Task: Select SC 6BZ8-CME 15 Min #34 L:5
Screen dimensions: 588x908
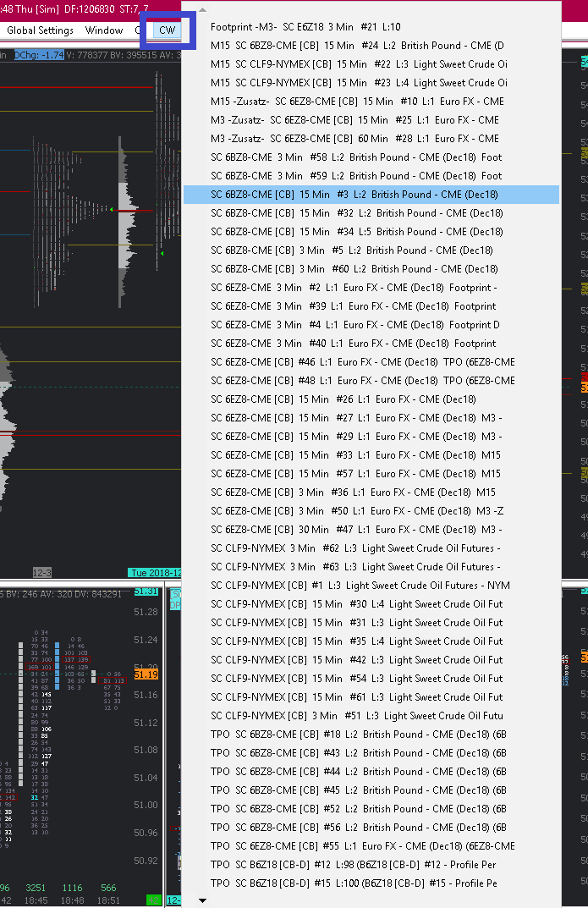Action: pos(371,232)
